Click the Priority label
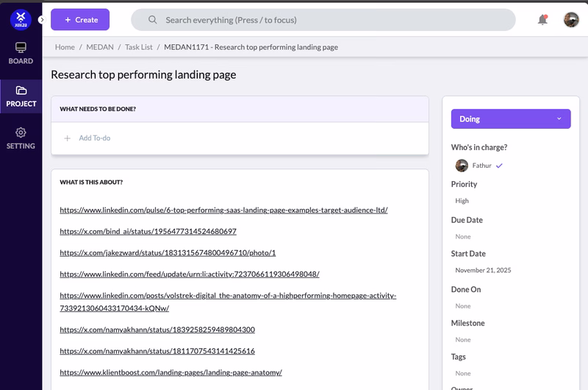This screenshot has height=390, width=588. pos(464,184)
